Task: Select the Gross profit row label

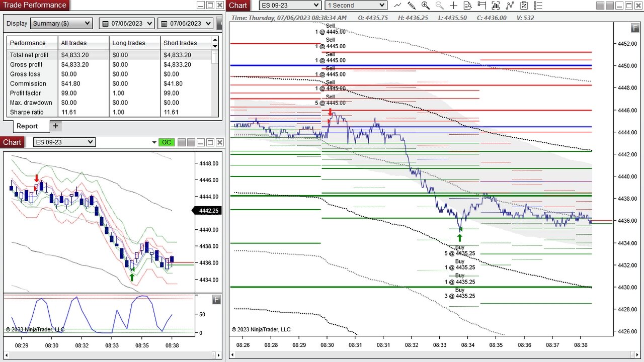Action: pyautogui.click(x=26, y=65)
